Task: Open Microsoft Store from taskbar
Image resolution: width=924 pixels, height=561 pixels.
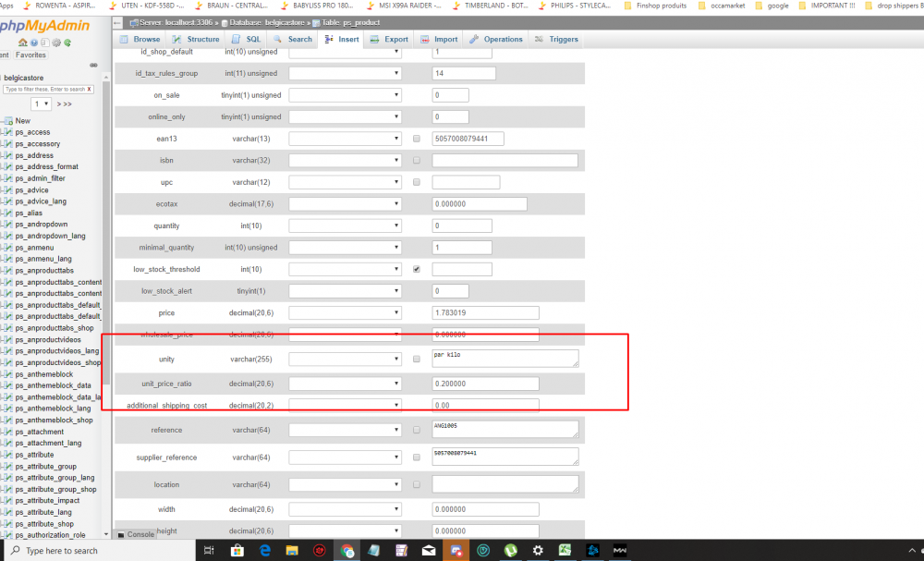Action: 237,551
